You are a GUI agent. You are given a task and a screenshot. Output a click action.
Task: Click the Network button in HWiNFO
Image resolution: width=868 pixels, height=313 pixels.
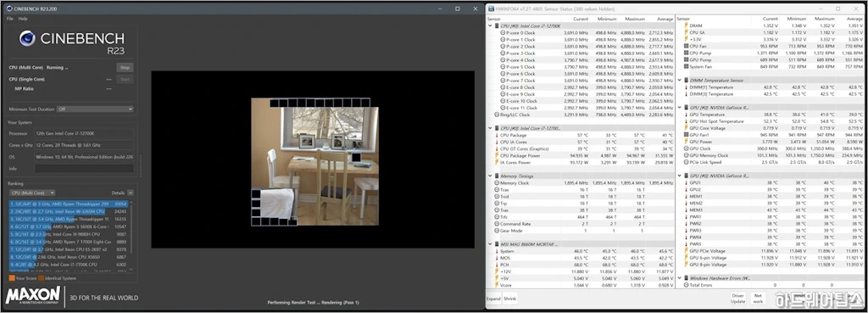click(x=758, y=299)
